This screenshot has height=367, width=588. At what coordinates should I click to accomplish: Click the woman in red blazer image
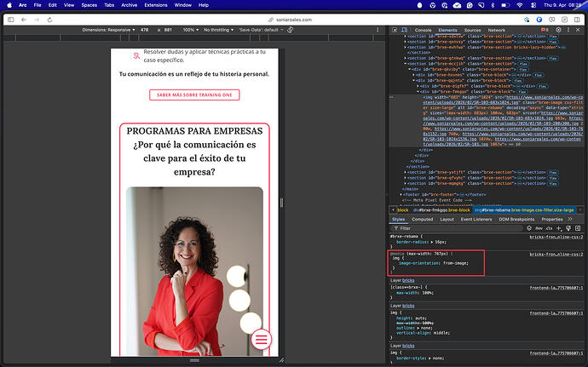(194, 271)
